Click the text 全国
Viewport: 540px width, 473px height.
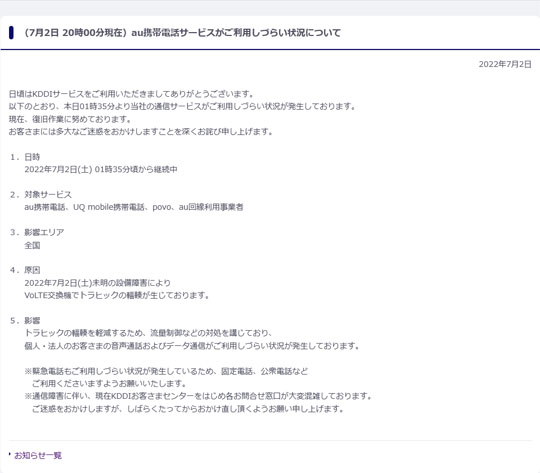(32, 245)
